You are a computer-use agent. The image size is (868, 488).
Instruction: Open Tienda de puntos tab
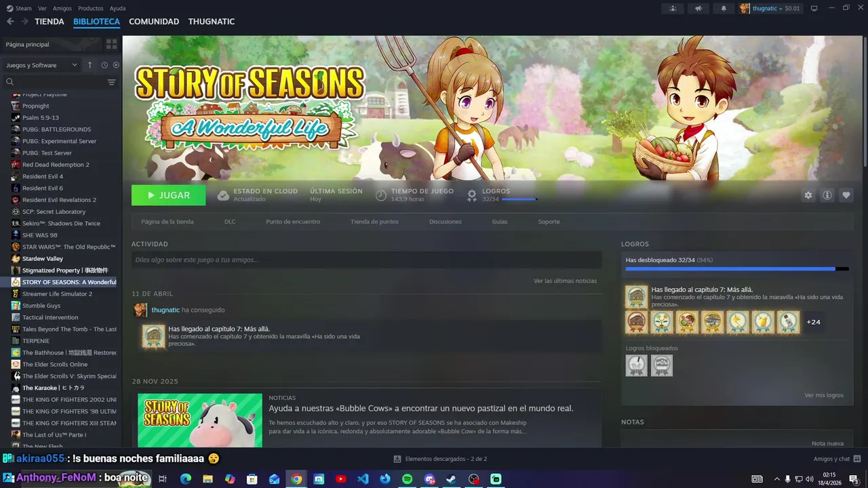tap(374, 222)
